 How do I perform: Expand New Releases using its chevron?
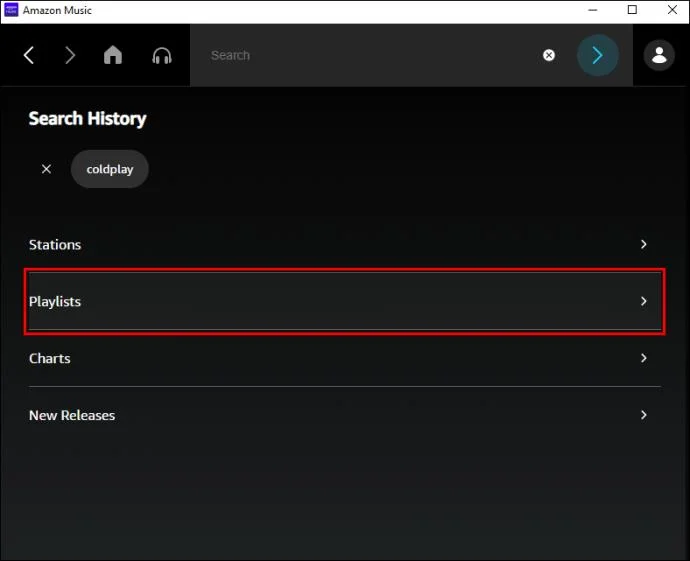(x=644, y=415)
